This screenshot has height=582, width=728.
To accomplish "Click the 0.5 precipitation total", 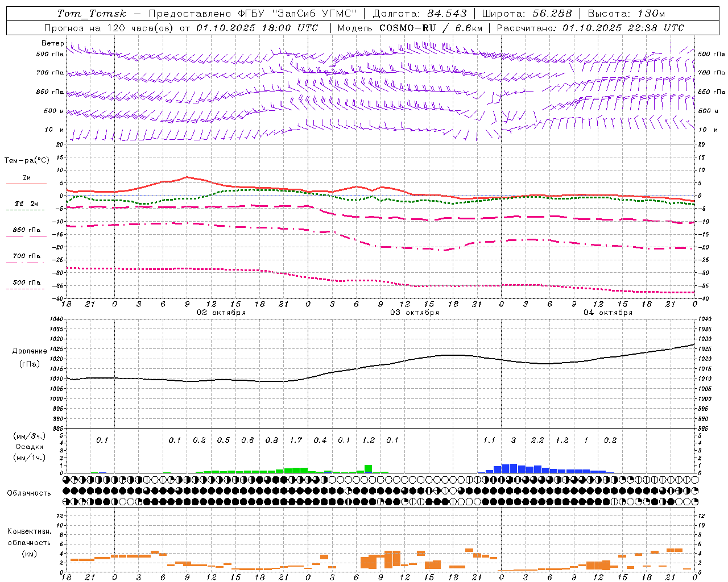I will [224, 440].
